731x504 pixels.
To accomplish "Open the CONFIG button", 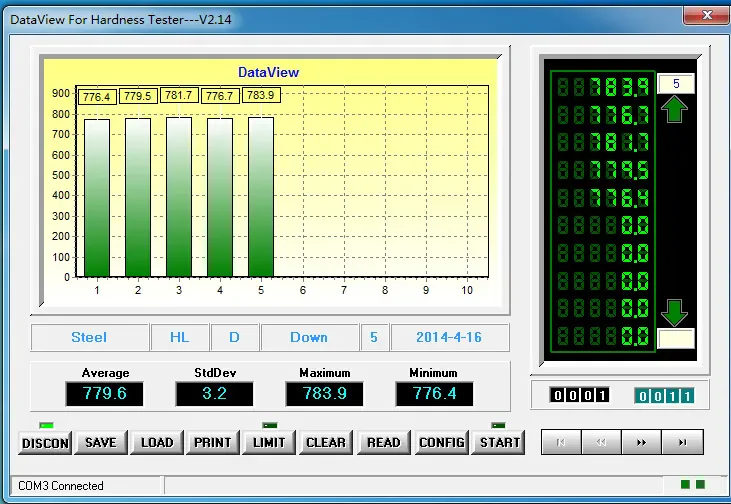I will (441, 442).
